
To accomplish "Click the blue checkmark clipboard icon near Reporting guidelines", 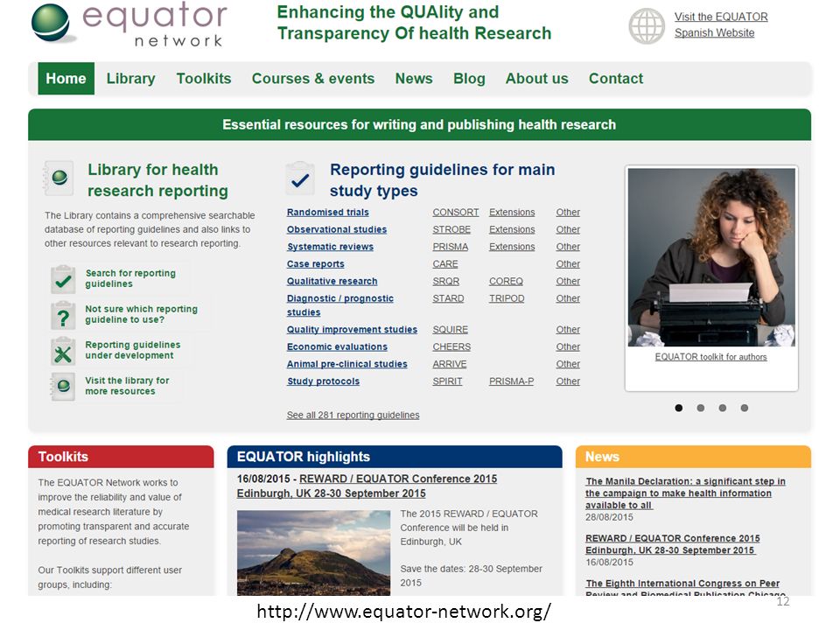I will coord(300,178).
